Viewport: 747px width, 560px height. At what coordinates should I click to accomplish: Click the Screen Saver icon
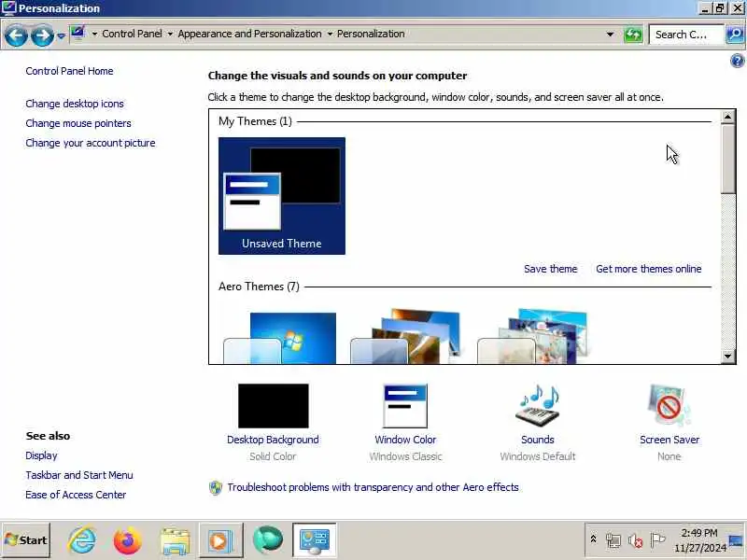point(669,405)
